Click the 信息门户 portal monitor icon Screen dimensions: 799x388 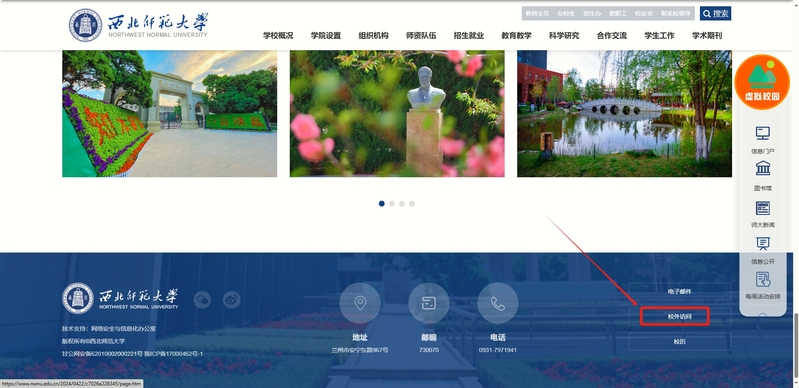(762, 134)
